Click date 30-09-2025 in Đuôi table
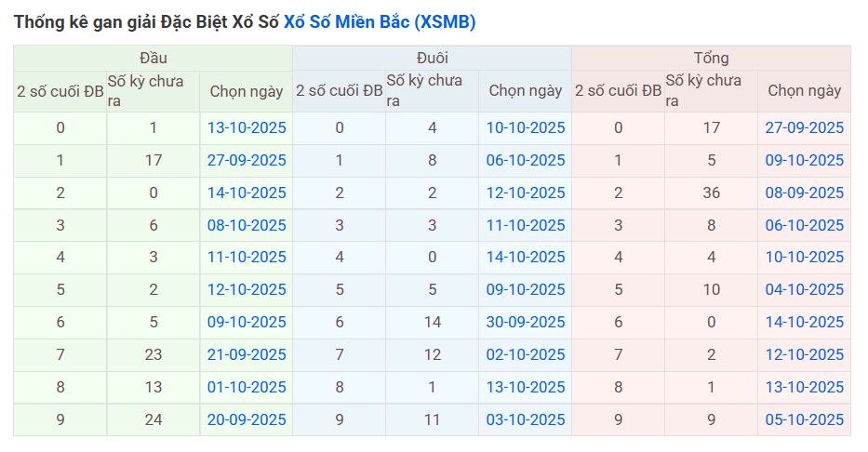The height and width of the screenshot is (452, 868). 526,322
